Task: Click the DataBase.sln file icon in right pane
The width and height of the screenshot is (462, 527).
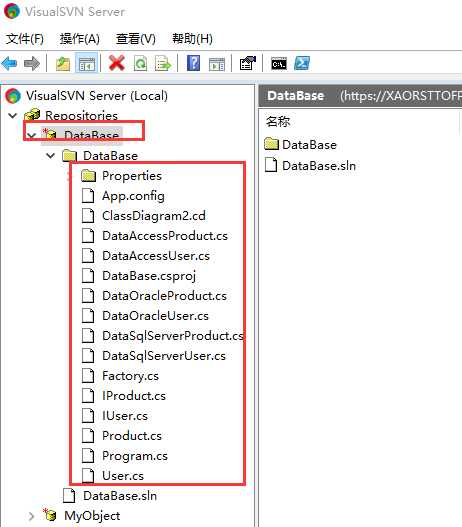Action: 271,165
